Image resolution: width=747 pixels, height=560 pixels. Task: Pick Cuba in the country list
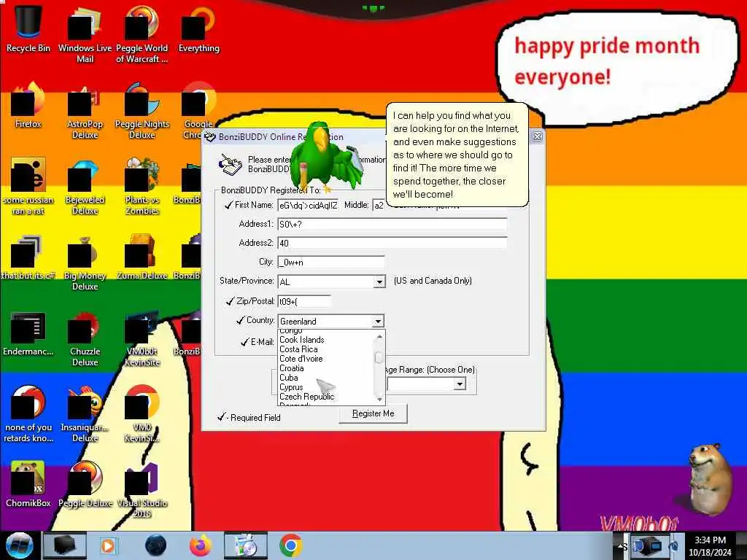289,378
